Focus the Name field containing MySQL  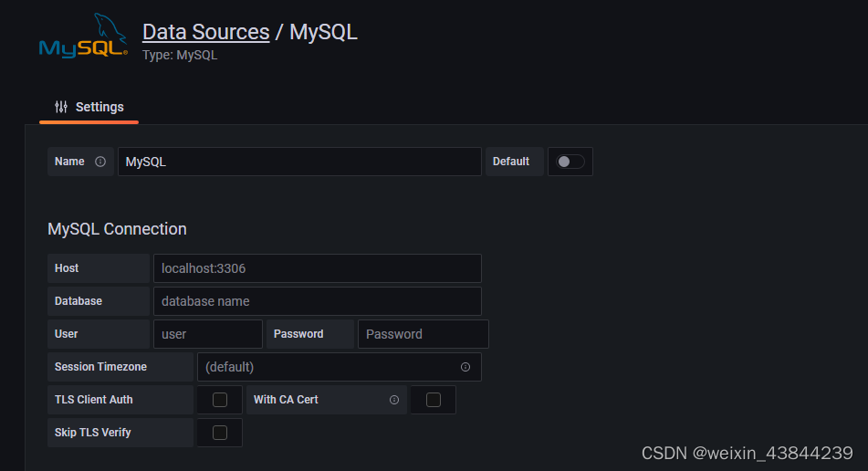(x=298, y=162)
